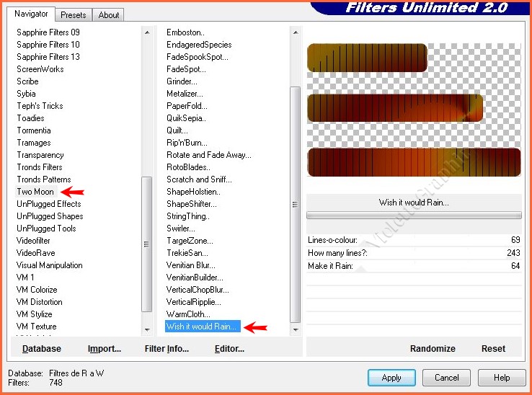Select Two Moon filter category

[x=35, y=192]
